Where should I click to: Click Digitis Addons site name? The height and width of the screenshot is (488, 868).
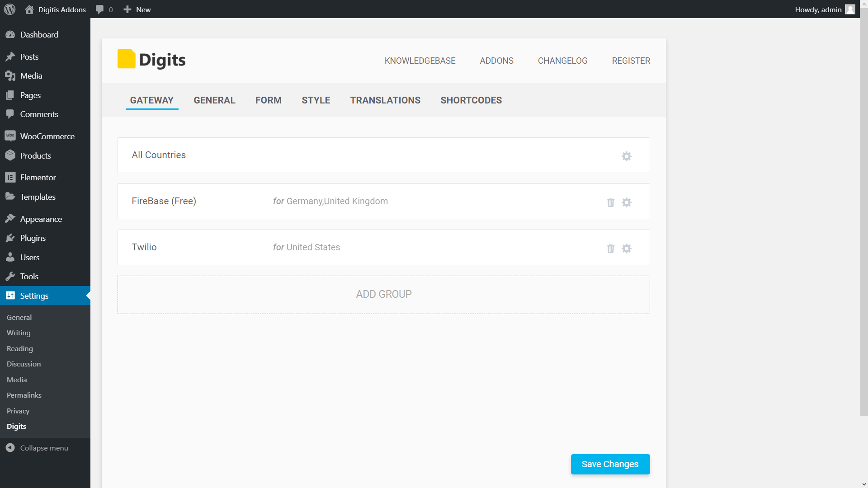[x=62, y=9]
